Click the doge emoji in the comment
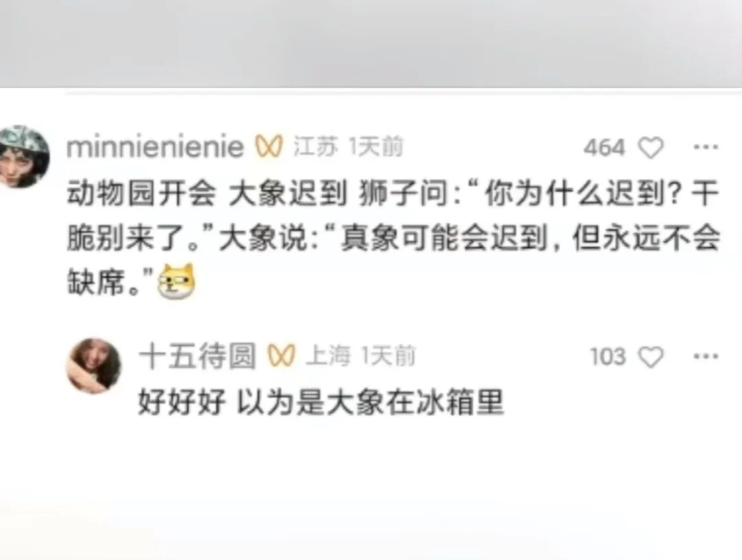742x560 pixels. pos(176,281)
